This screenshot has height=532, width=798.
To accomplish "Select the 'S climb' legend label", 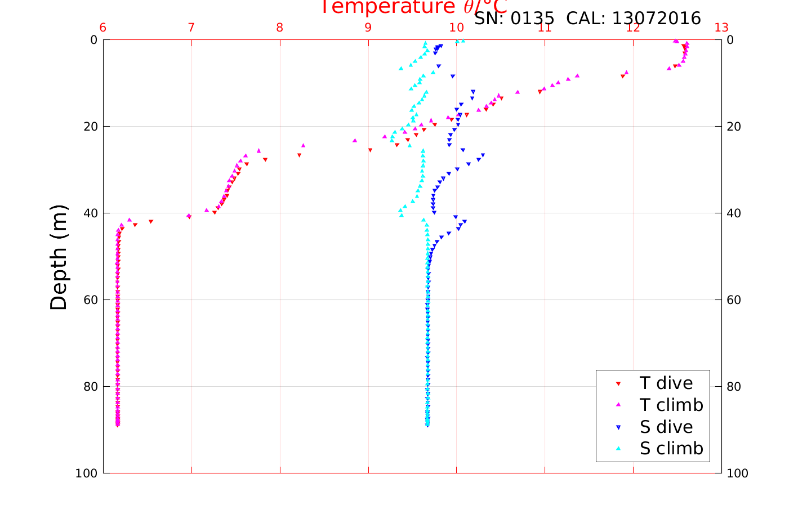I will click(x=671, y=449).
